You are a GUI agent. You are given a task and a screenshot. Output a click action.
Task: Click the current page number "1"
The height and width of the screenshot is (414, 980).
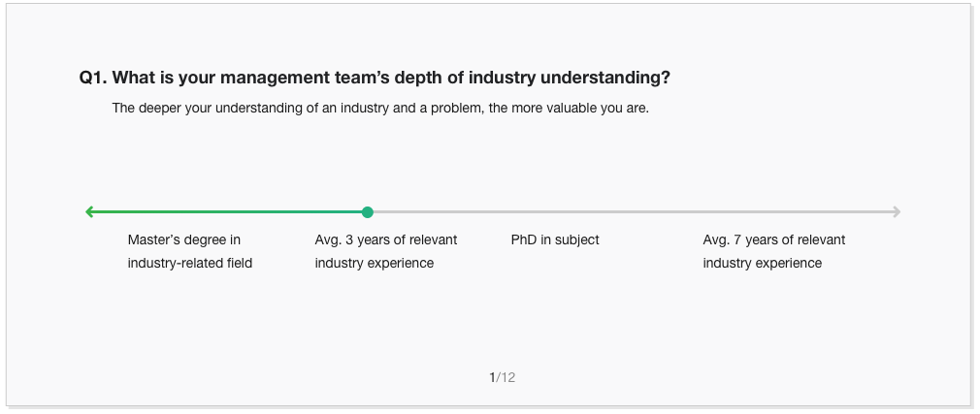492,377
